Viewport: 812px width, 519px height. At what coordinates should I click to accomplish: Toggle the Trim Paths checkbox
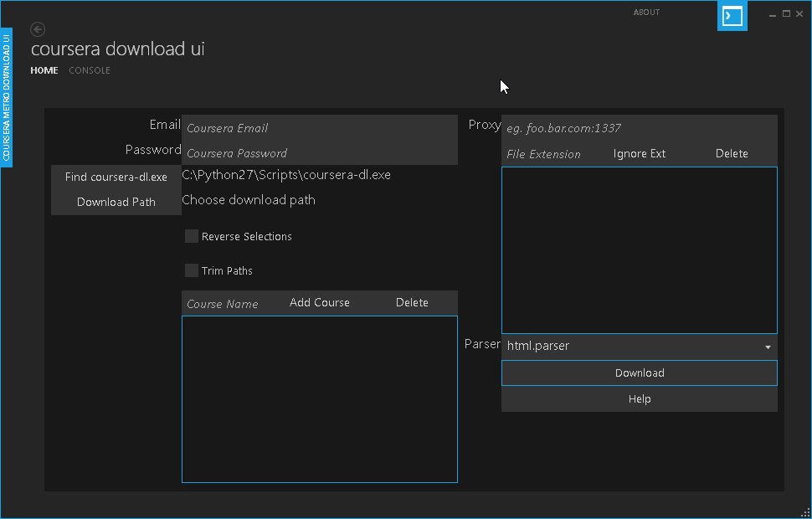[192, 270]
